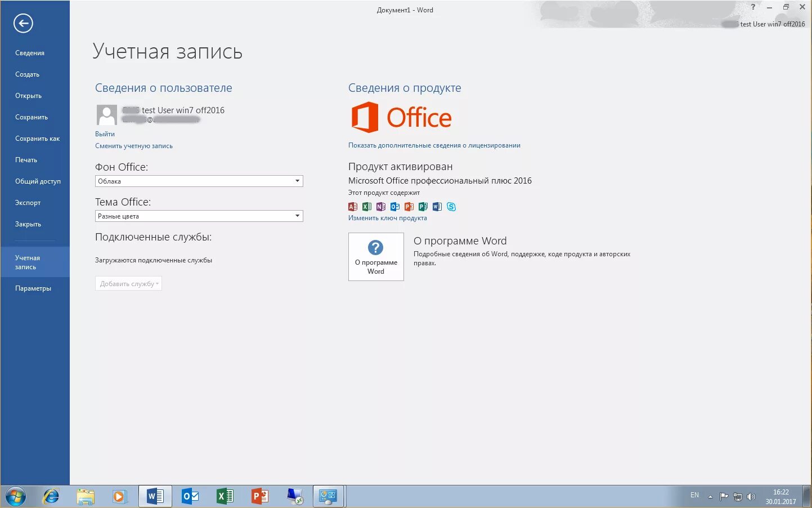Open Word help question mark in title bar
812x508 pixels.
point(753,7)
